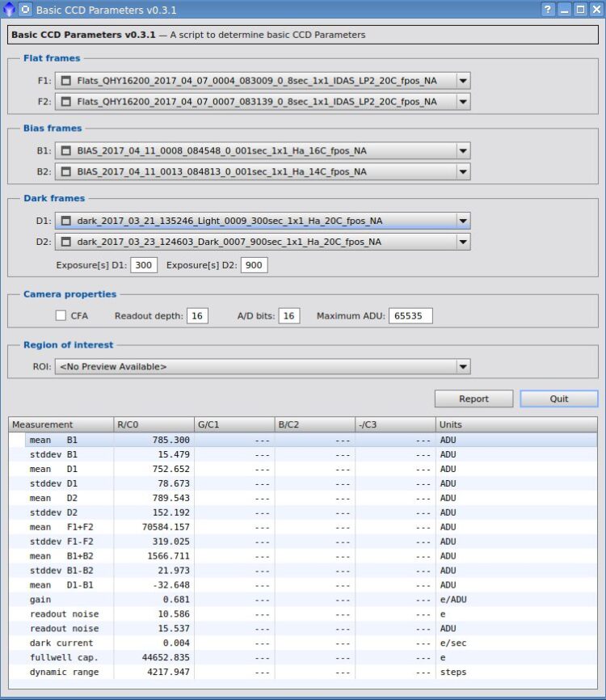Click the D2 dark 900sec file name

point(229,242)
